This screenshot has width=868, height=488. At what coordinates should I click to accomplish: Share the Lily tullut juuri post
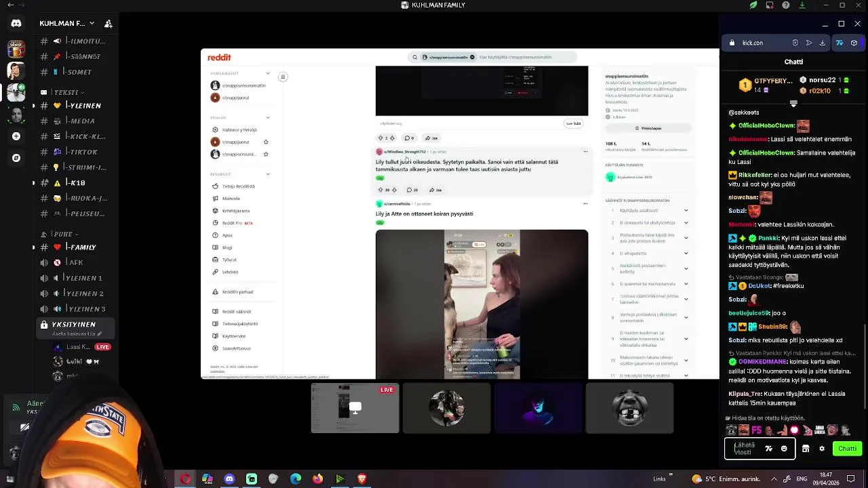pos(436,190)
